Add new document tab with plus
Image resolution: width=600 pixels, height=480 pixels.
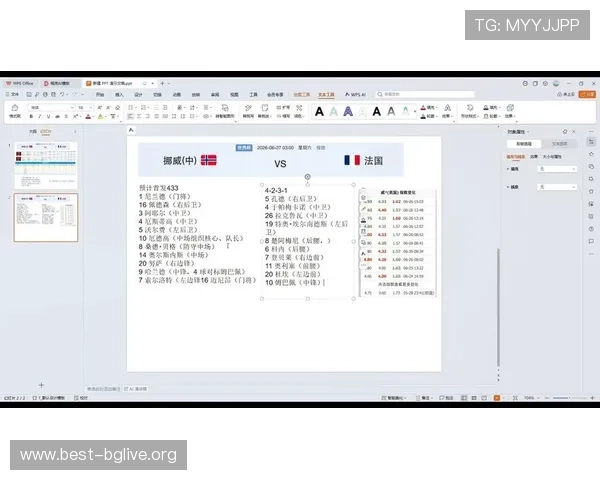162,83
